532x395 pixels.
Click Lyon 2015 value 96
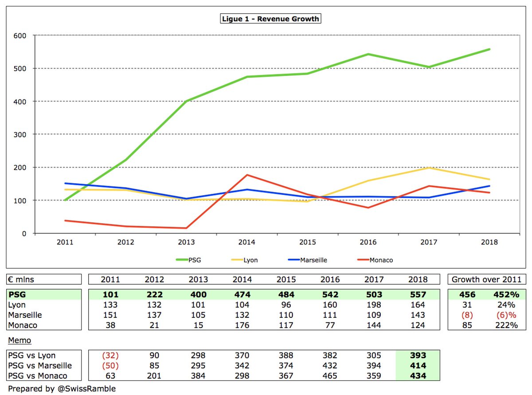tap(287, 305)
